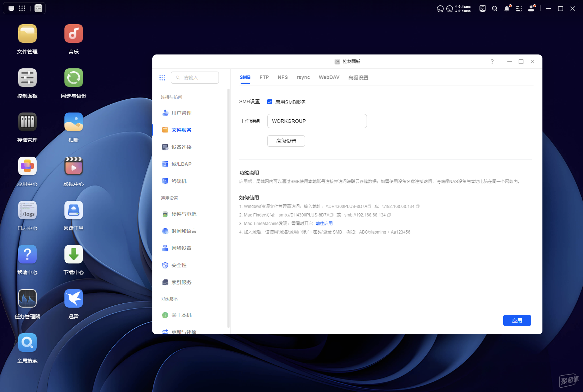Open the app grid launcher in top bar
This screenshot has width=583, height=392.
22,8
